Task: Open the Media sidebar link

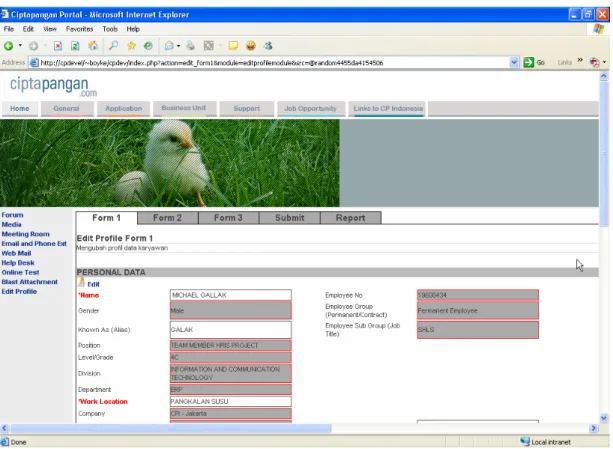Action: click(x=11, y=225)
